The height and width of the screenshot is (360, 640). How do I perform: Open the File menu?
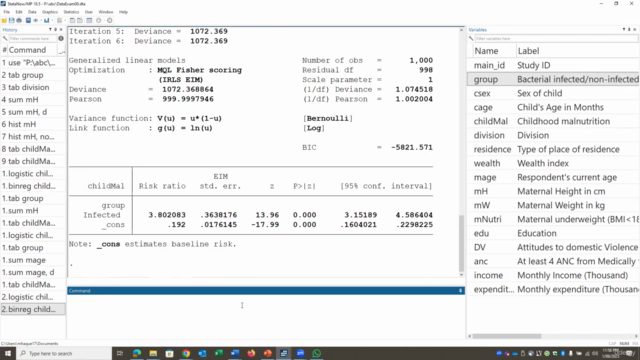[x=7, y=12]
